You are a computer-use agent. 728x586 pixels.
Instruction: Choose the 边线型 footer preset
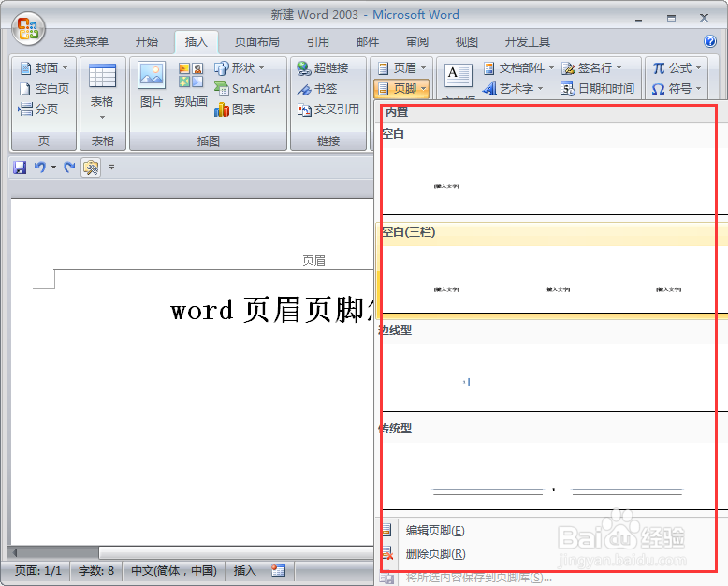click(551, 367)
